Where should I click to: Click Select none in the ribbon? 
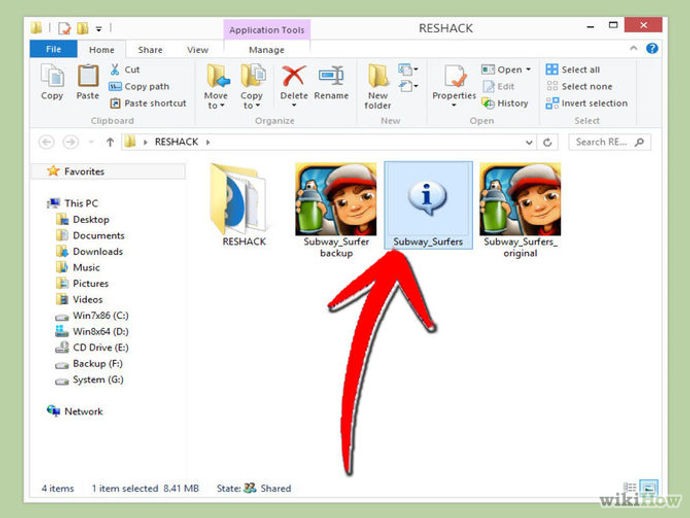pos(579,86)
